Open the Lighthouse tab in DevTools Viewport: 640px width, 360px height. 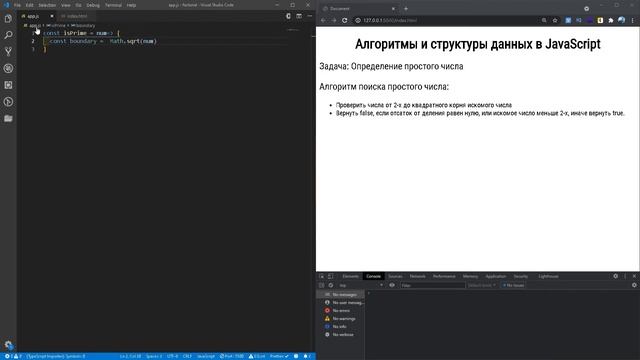point(548,276)
